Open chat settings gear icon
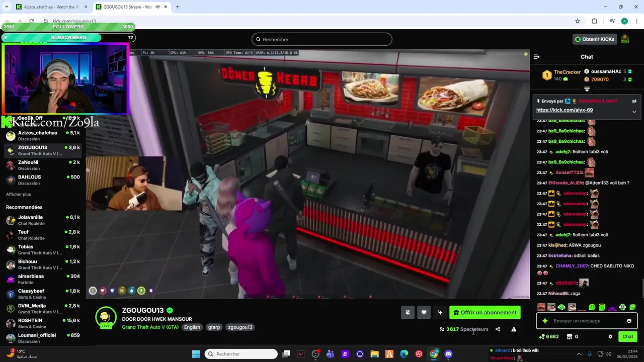 pyautogui.click(x=610, y=336)
